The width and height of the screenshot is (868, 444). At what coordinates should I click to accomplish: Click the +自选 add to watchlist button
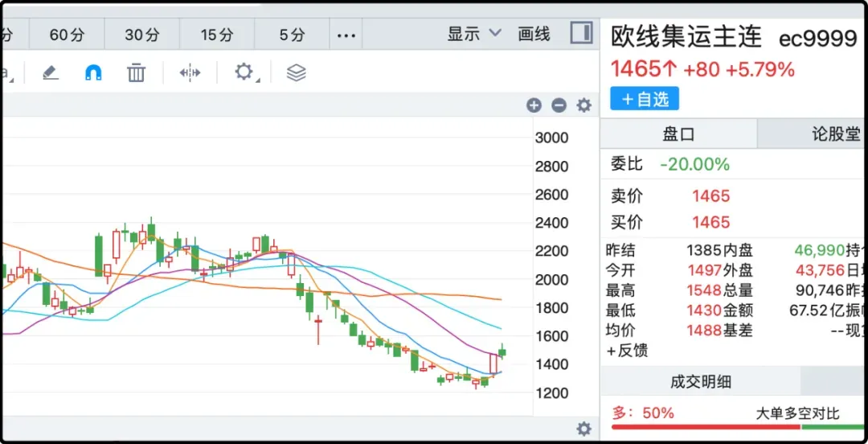645,99
